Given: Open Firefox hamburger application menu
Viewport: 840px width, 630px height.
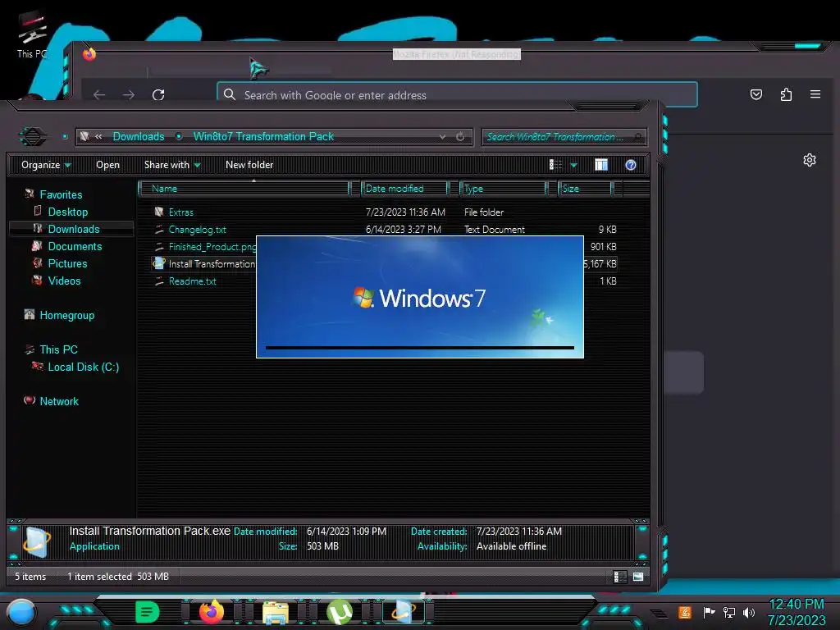Looking at the screenshot, I should tap(815, 94).
